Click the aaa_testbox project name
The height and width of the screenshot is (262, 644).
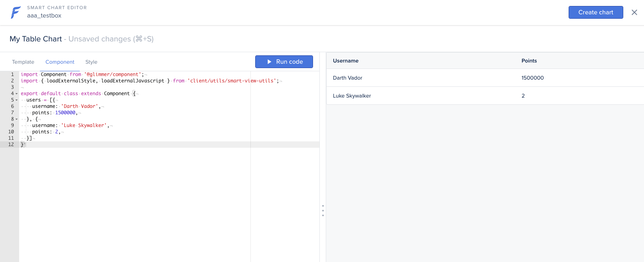44,16
